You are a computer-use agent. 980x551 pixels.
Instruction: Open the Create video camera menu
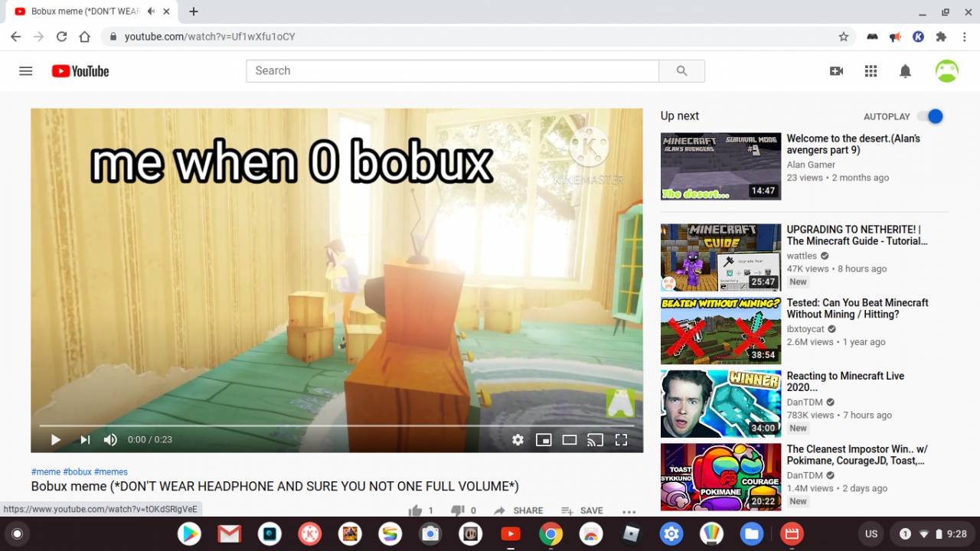coord(836,71)
